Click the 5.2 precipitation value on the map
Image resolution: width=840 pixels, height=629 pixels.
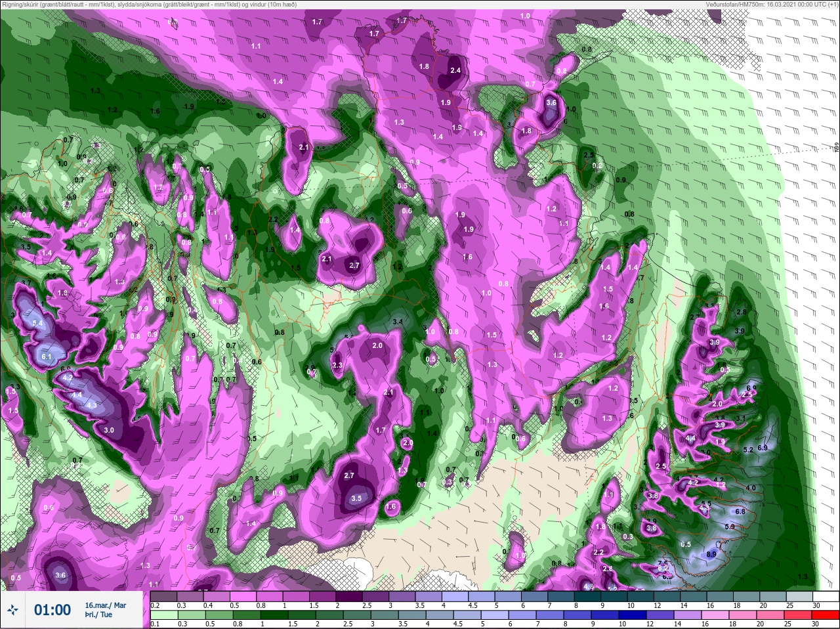(x=748, y=450)
